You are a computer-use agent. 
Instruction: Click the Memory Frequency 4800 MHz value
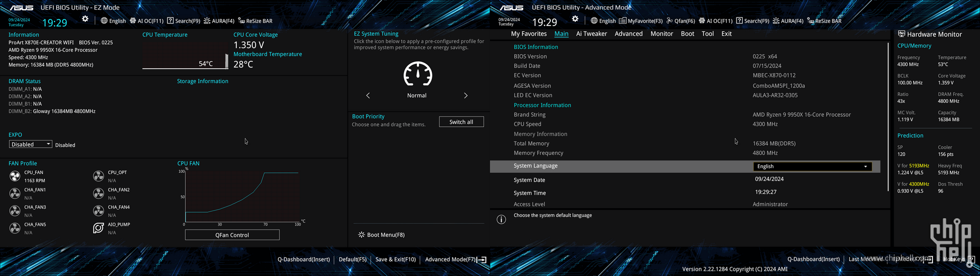(x=765, y=153)
